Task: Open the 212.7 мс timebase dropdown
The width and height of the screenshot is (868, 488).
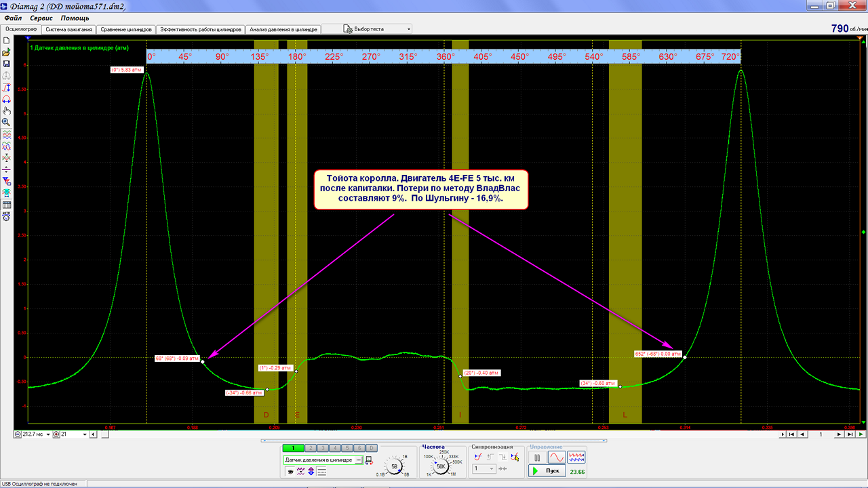Action: tap(47, 434)
